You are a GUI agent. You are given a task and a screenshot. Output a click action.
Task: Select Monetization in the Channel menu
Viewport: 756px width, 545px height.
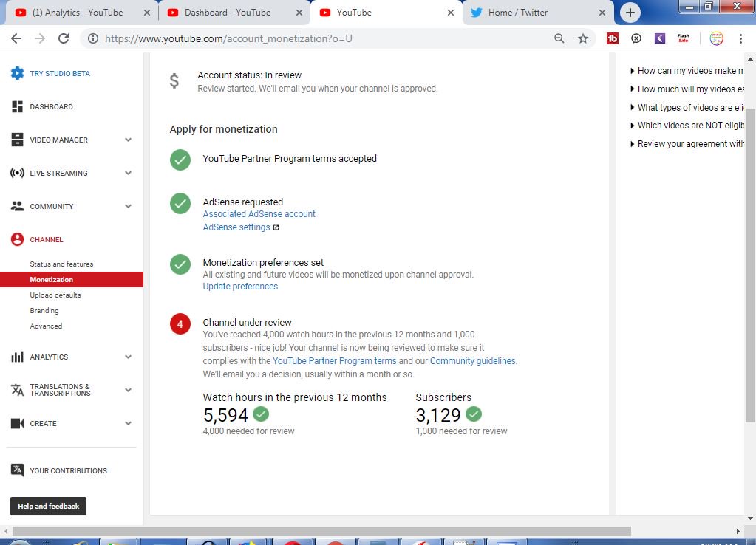tap(72, 279)
